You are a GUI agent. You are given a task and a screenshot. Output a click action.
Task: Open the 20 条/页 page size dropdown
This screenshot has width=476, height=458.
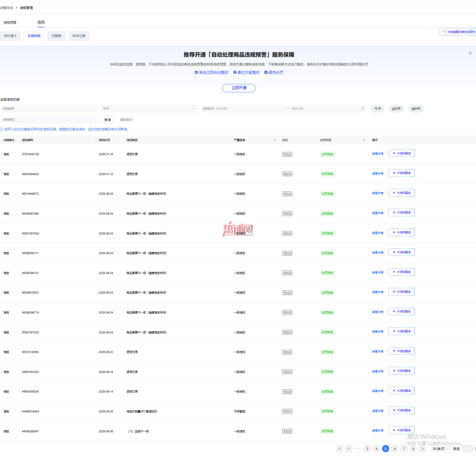point(440,449)
